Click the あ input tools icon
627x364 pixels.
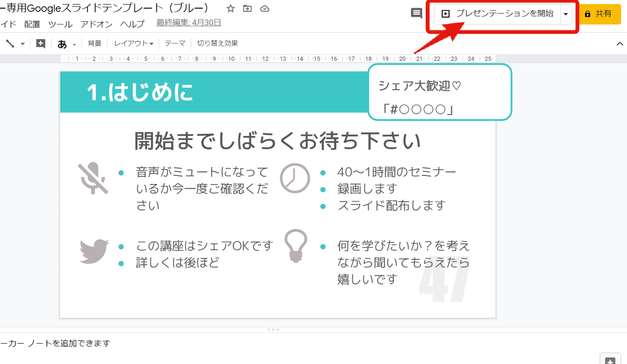point(62,44)
